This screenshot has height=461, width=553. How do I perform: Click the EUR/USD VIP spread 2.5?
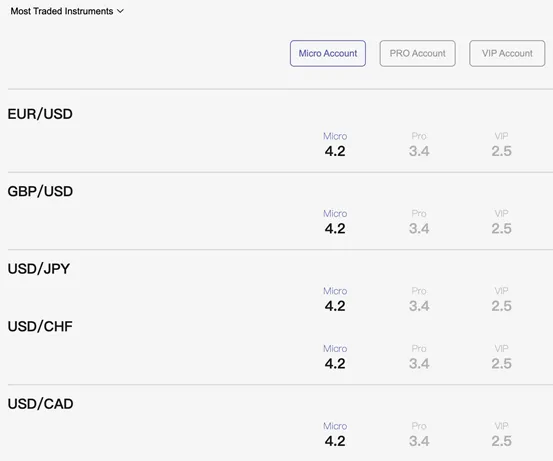[x=502, y=151]
